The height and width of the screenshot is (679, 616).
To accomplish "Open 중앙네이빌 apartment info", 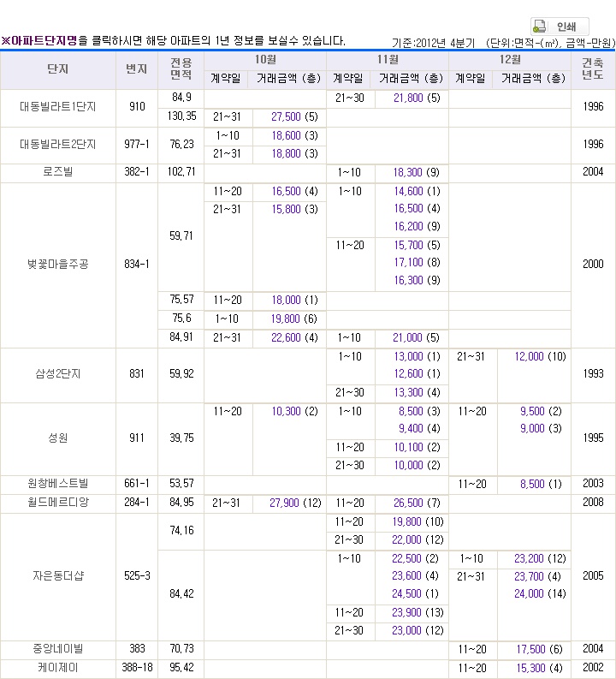I will point(58,649).
